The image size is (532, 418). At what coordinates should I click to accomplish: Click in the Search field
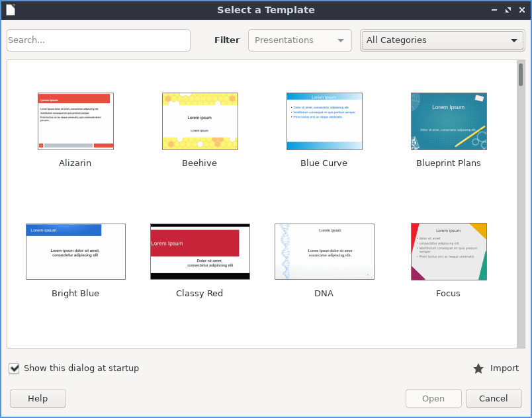[x=99, y=40]
